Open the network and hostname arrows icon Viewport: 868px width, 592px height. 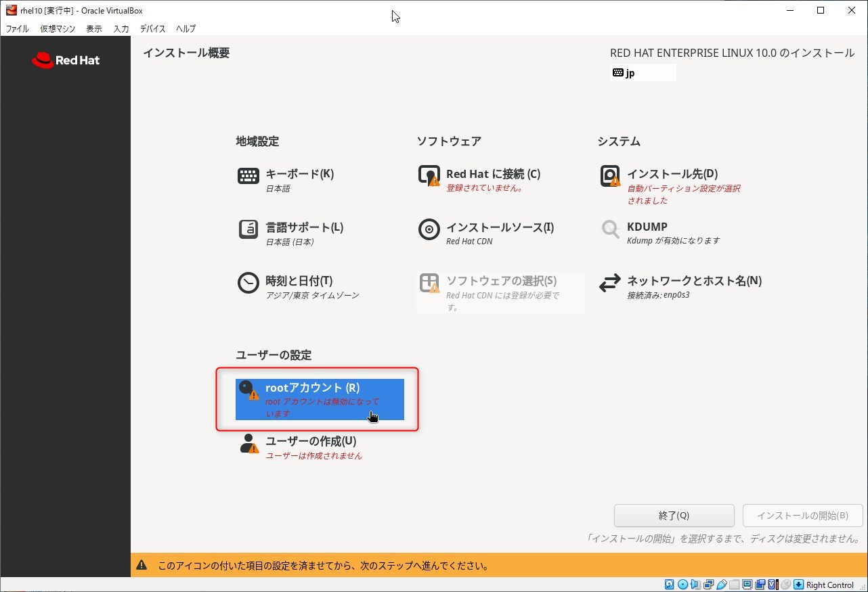click(x=610, y=283)
